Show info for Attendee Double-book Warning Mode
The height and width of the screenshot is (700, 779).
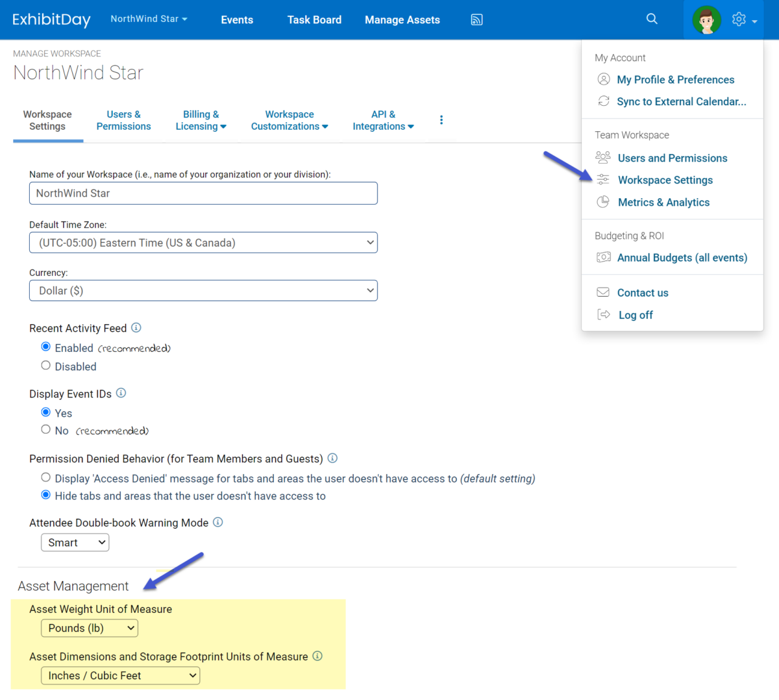(x=218, y=522)
